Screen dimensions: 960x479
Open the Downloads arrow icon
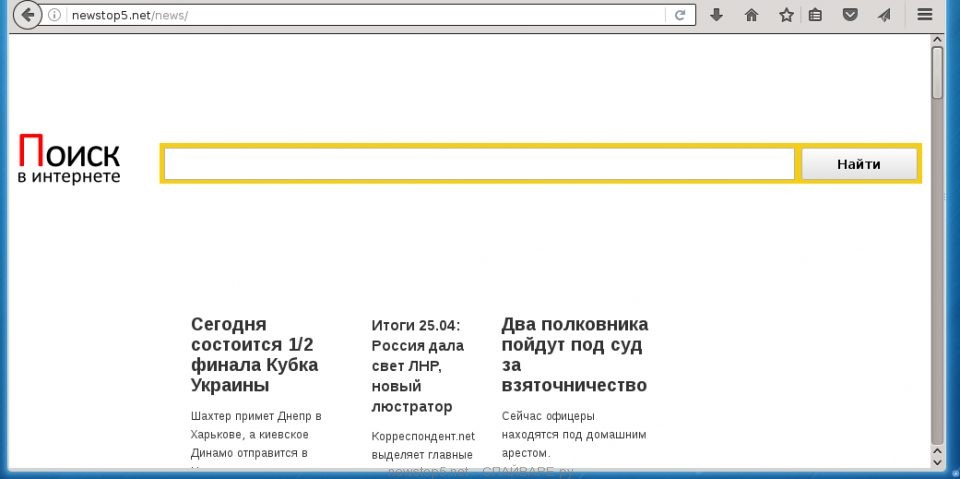pos(716,15)
